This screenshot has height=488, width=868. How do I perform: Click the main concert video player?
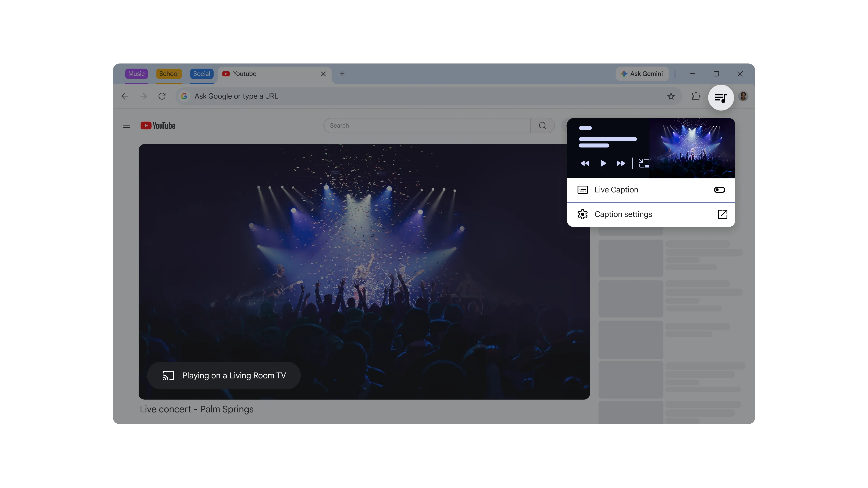(x=364, y=272)
